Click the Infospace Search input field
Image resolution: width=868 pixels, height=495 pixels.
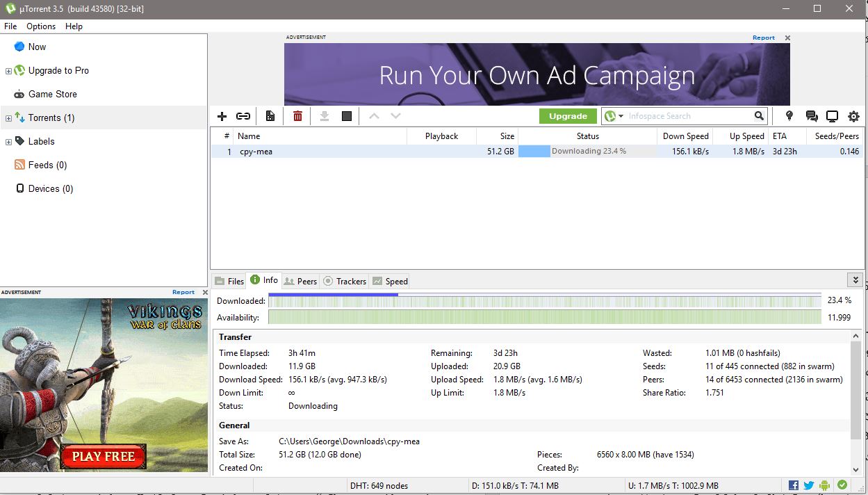(x=688, y=116)
